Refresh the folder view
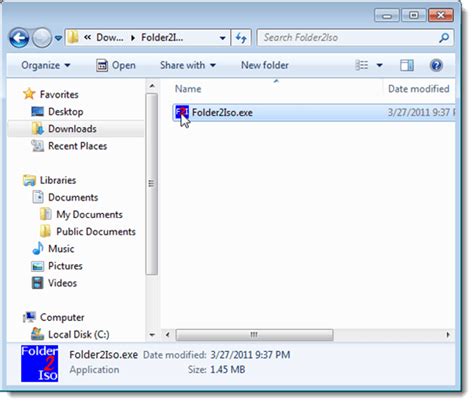This screenshot has height=404, width=474. tap(241, 38)
